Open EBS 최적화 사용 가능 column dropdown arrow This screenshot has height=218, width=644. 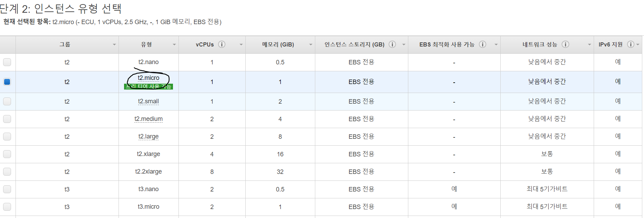tap(496, 45)
